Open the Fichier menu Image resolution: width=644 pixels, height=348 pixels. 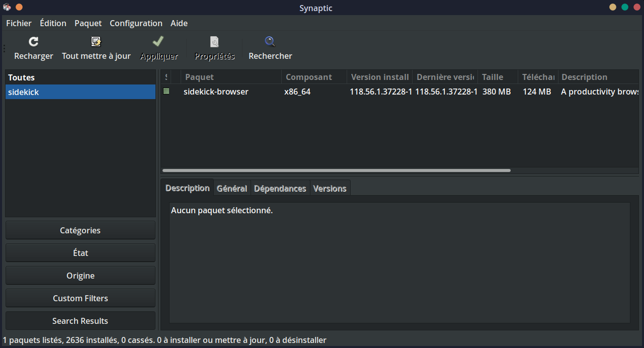[x=19, y=23]
